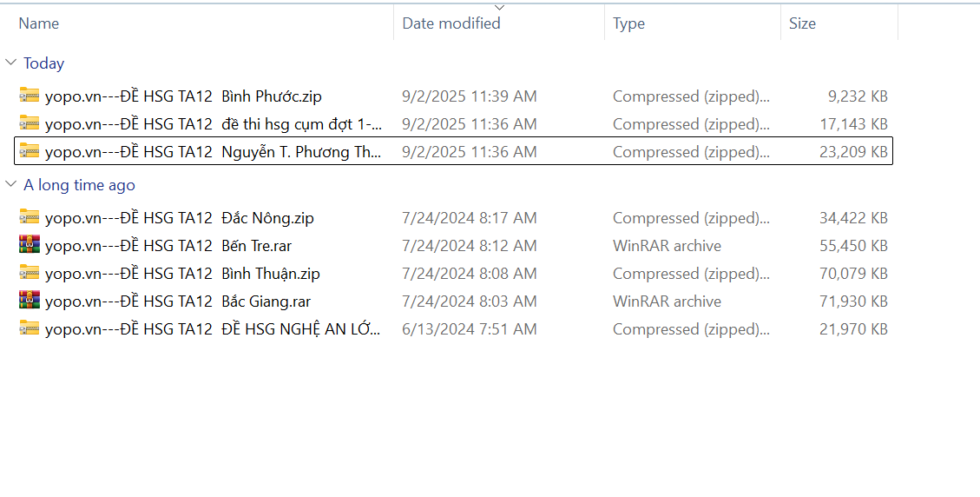Click the Bình Phước.zip file icon
The width and height of the screenshot is (980, 497).
tap(30, 96)
